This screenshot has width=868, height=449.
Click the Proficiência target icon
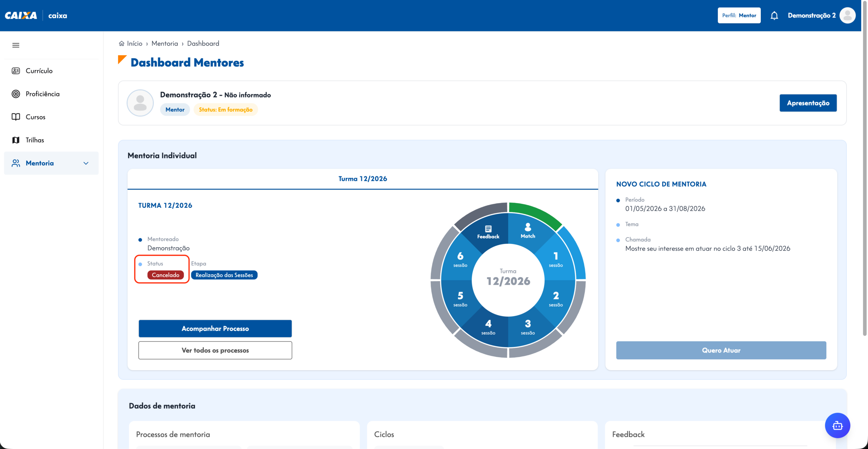[16, 94]
